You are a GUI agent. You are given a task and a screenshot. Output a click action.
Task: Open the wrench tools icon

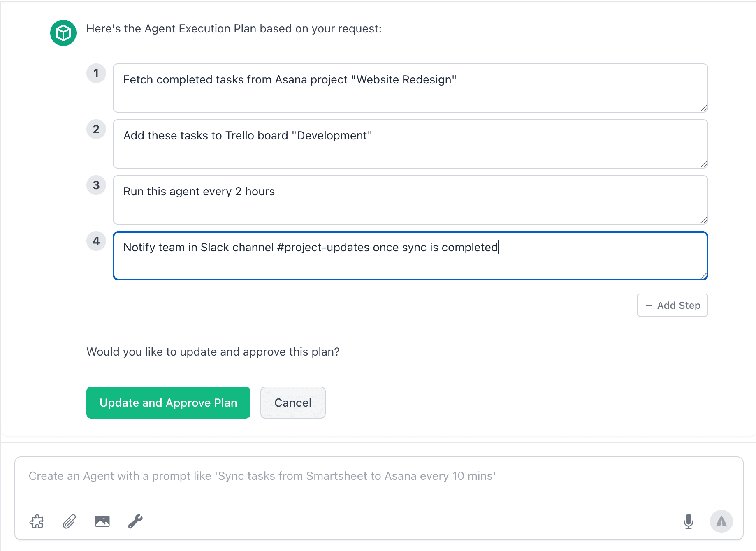135,521
